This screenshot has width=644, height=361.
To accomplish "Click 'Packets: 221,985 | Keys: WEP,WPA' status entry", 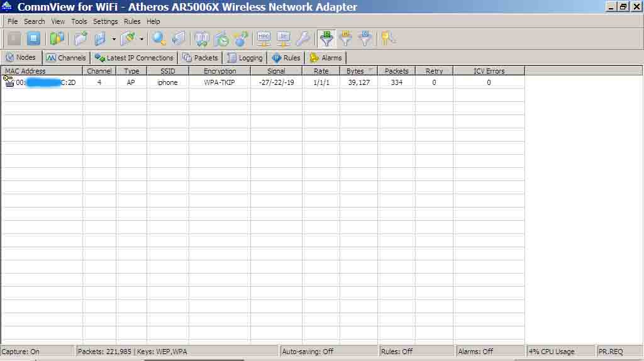I will click(x=132, y=352).
